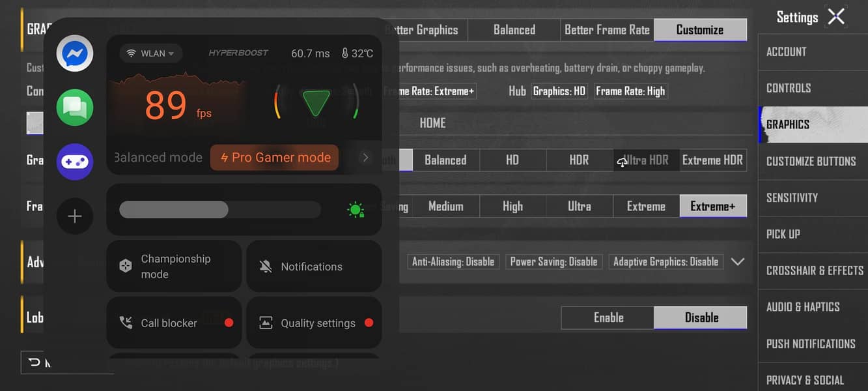Viewport: 868px width, 391px height.
Task: Click the 60.7 ms latency reading
Action: (x=310, y=53)
